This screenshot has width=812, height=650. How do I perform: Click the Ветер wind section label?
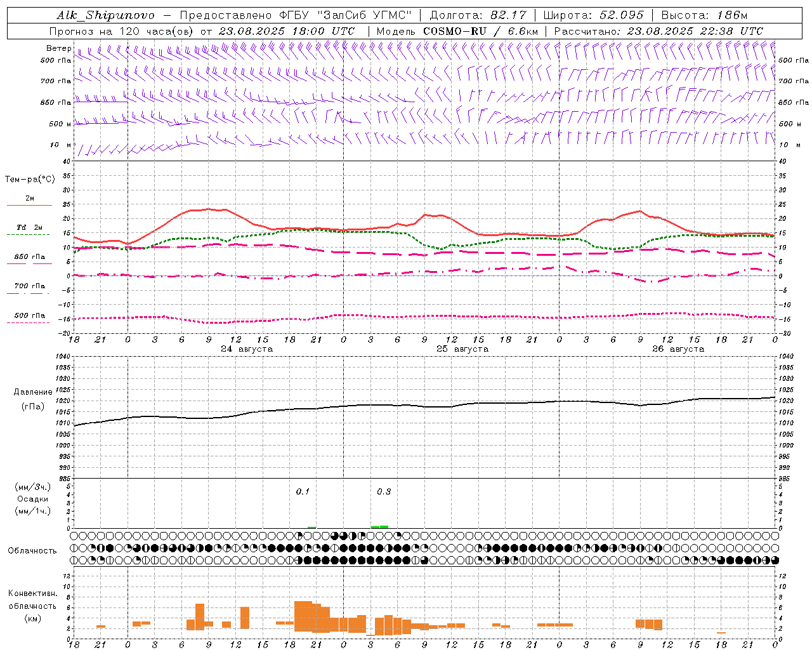tap(58, 48)
